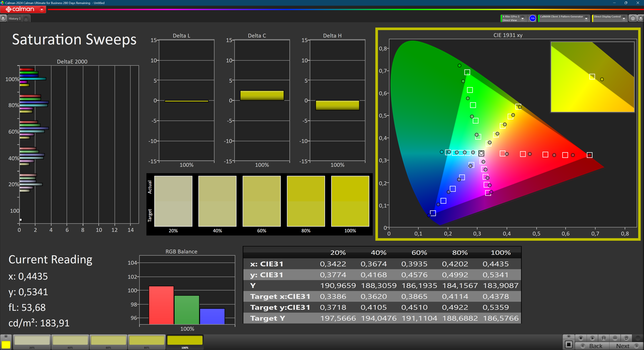Image resolution: width=644 pixels, height=350 pixels.
Task: Click the bright yellow color selector square
Action: click(6, 344)
